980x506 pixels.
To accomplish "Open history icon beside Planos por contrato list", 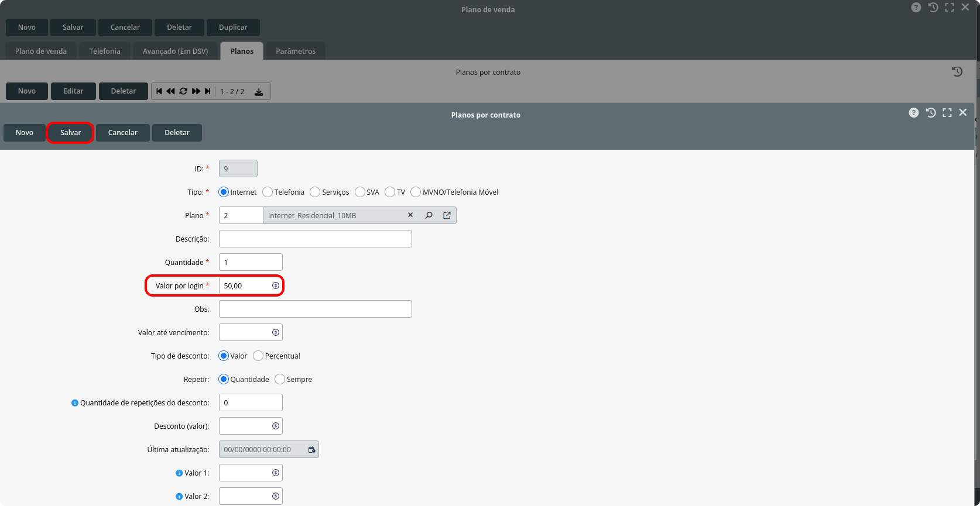I will (957, 71).
